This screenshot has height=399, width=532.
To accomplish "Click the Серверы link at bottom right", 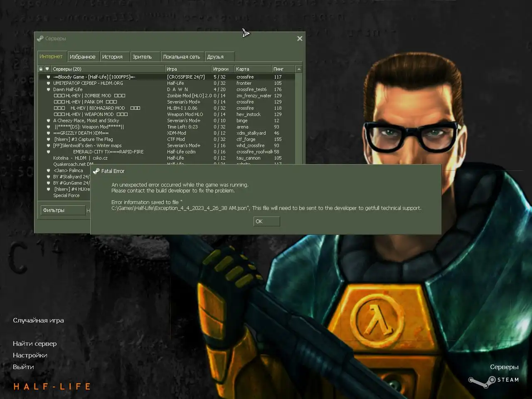I will pyautogui.click(x=504, y=367).
